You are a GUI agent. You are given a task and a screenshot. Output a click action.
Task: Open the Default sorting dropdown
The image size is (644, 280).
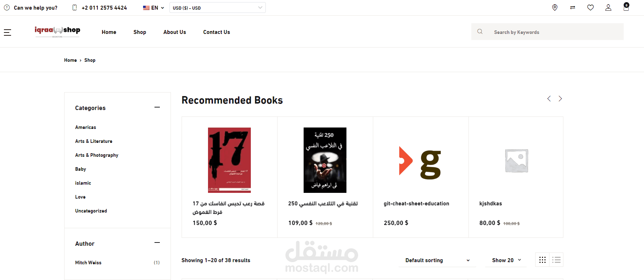[437, 260]
